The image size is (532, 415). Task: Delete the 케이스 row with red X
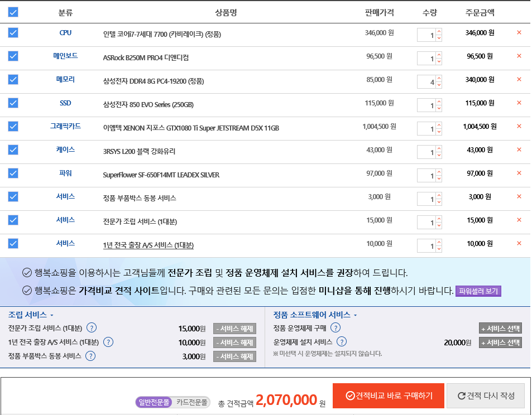[x=519, y=149]
